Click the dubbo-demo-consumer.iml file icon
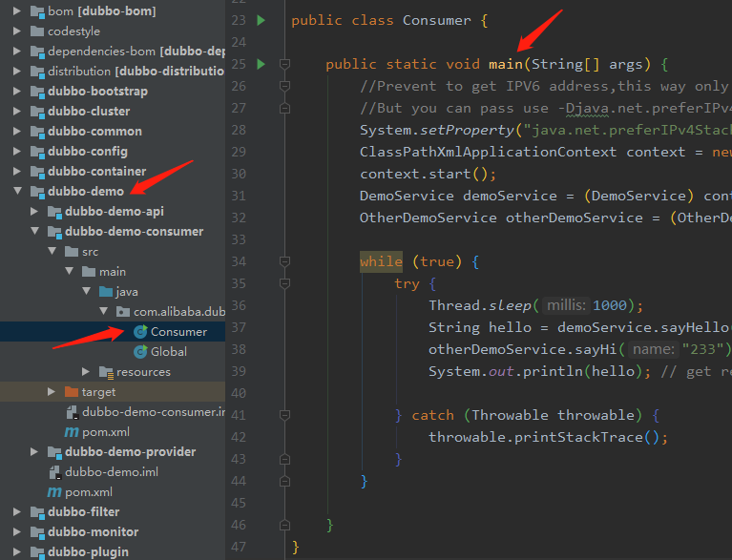732x560 pixels. [x=72, y=412]
